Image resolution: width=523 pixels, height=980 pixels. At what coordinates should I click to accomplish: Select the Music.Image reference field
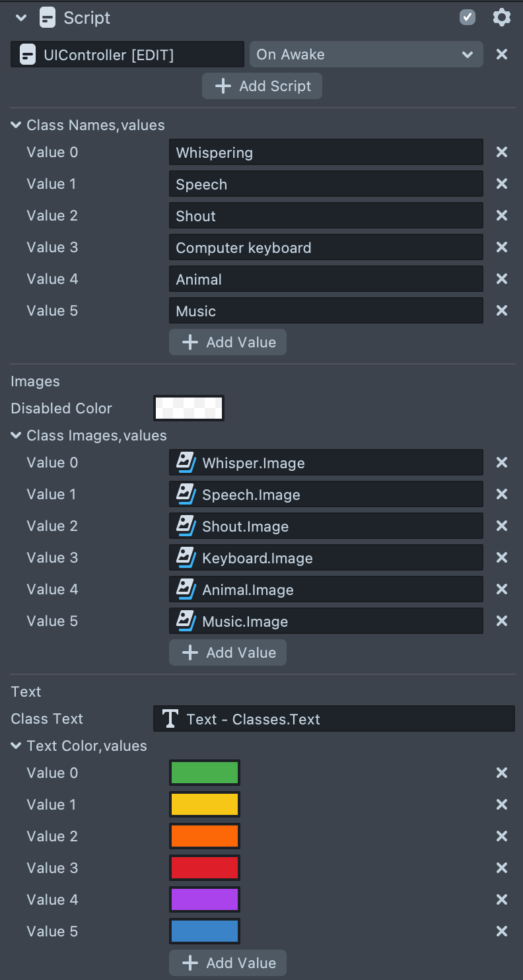tap(326, 621)
